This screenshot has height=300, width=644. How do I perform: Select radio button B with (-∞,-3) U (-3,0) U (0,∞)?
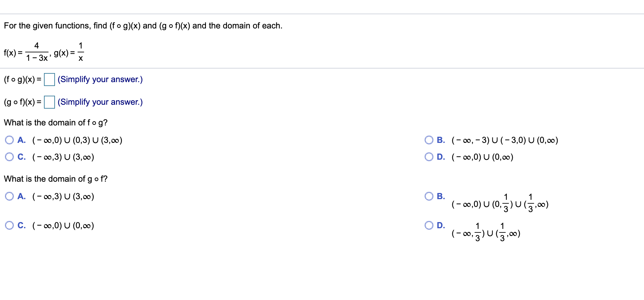(x=429, y=140)
